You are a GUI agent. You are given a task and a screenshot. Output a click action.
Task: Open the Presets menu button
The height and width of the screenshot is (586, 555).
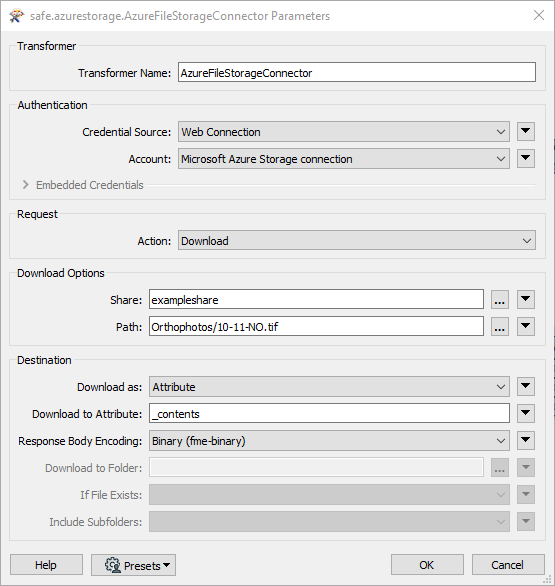pos(133,565)
